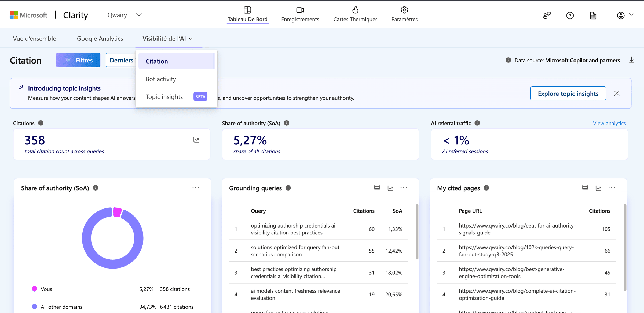Image resolution: width=644 pixels, height=313 pixels.
Task: Open the best-generative-engine-optimization-tools URL
Action: 511,273
